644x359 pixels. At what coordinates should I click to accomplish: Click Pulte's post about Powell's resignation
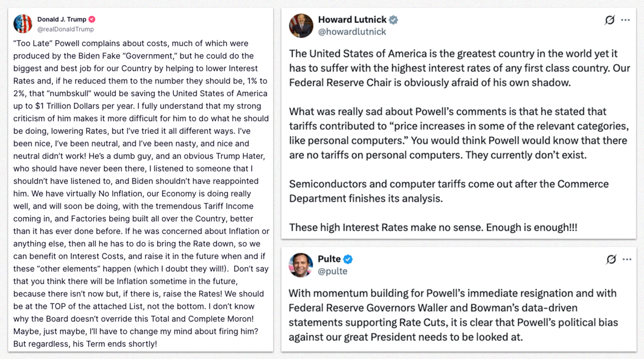pyautogui.click(x=453, y=315)
